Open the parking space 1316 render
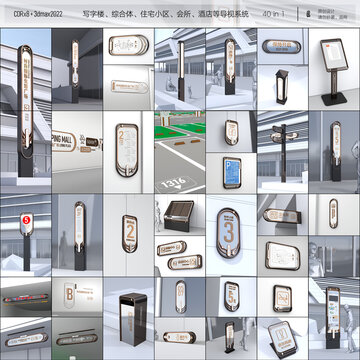Image resolution: width=360 pixels, height=360 pixels. point(180,152)
